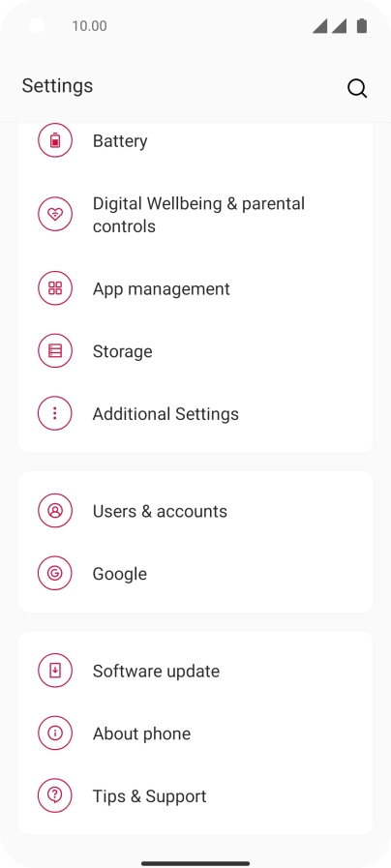Tap the Users & accounts person icon
The height and width of the screenshot is (868, 391).
(x=55, y=510)
